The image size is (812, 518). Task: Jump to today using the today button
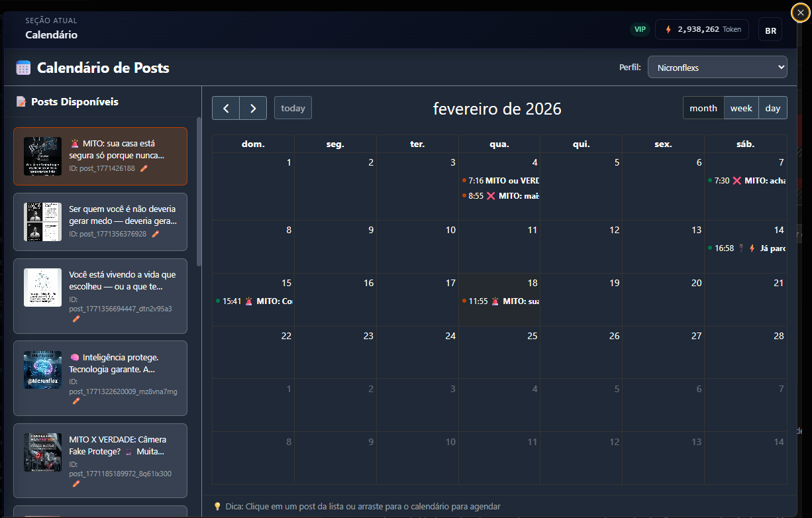coord(293,107)
